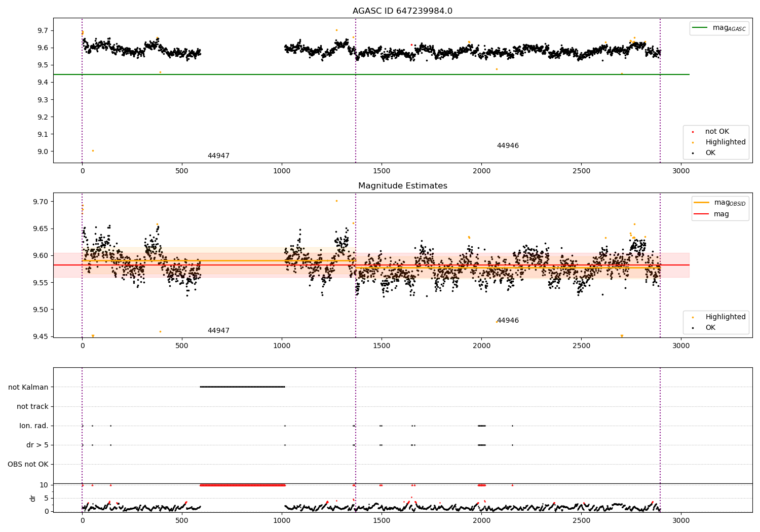Click the '10' tick on dr axis

click(x=44, y=485)
